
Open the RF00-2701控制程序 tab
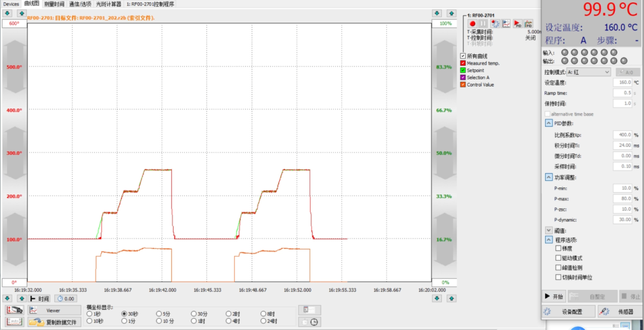tap(150, 4)
